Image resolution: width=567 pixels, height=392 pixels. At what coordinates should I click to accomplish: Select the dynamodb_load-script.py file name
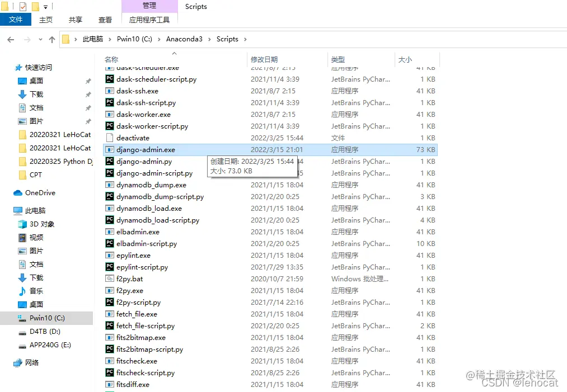[158, 220]
